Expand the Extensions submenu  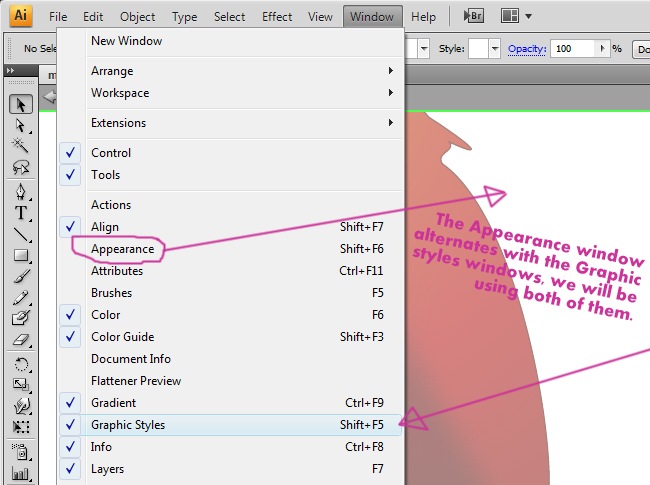[x=230, y=123]
